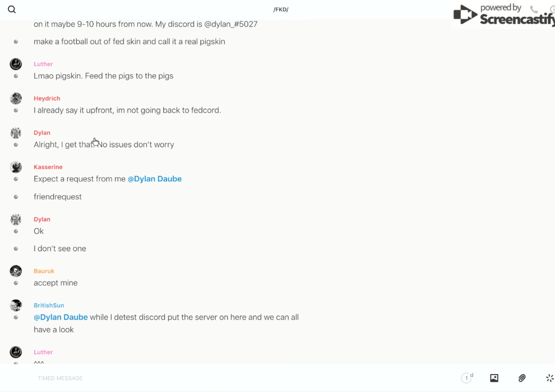Open BritishSun's profile avatar
555x392 pixels.
click(16, 305)
